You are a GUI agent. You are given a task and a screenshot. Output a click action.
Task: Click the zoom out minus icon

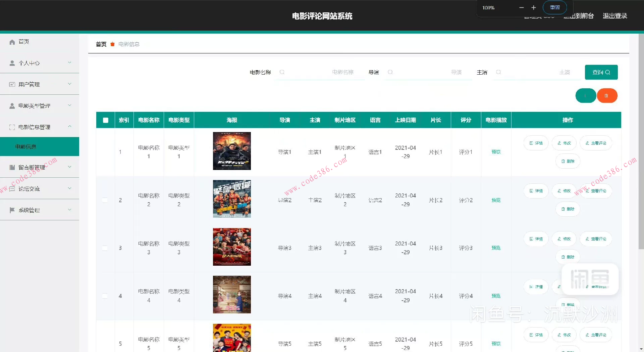point(521,7)
